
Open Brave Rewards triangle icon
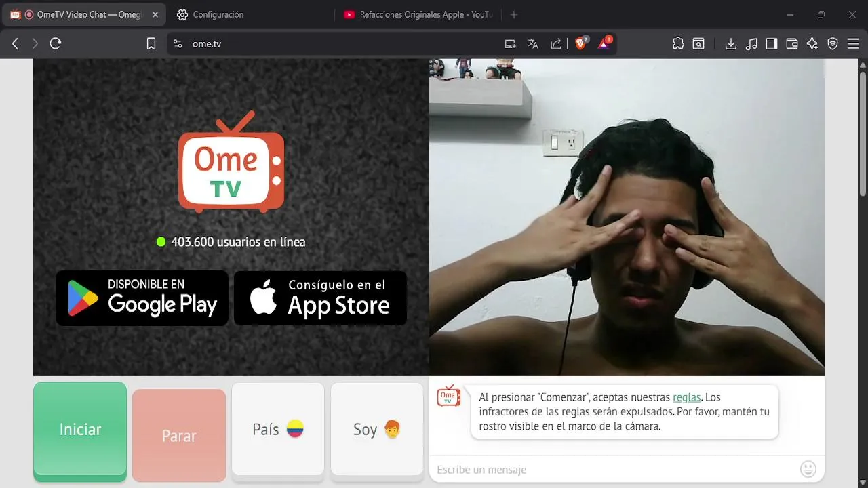pyautogui.click(x=604, y=43)
